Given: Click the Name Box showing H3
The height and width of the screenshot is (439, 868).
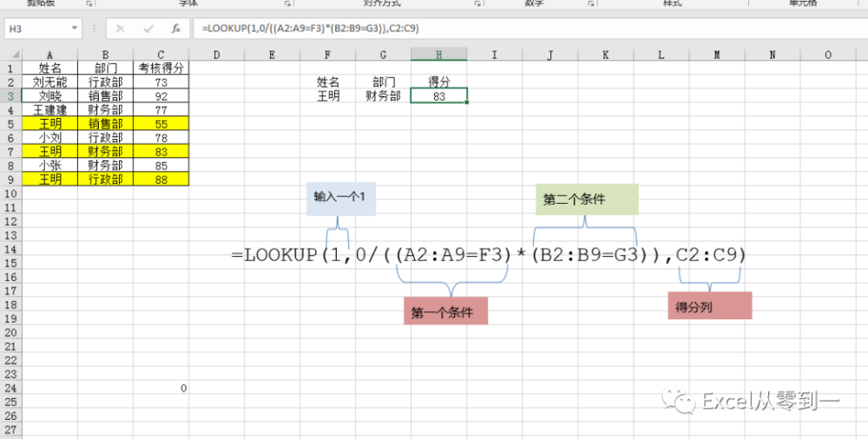Looking at the screenshot, I should click(43, 29).
